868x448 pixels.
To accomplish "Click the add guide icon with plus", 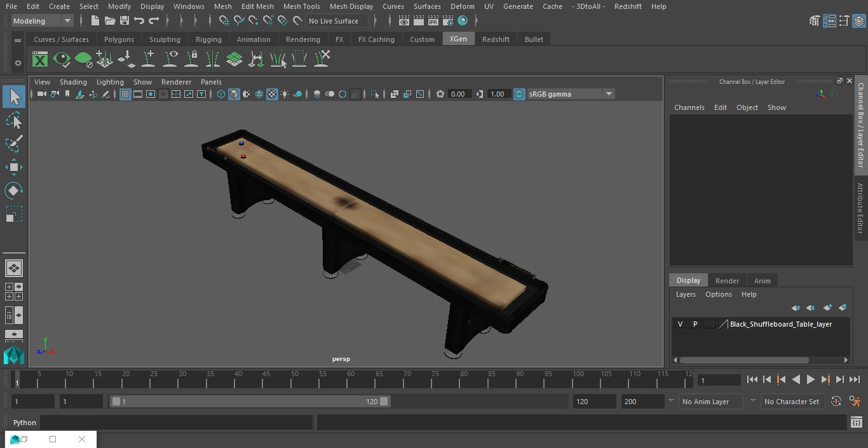I will [x=148, y=60].
